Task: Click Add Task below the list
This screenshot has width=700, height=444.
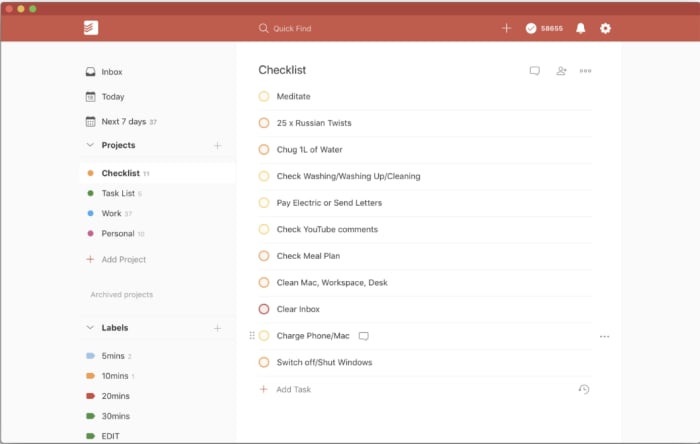Action: pyautogui.click(x=294, y=389)
